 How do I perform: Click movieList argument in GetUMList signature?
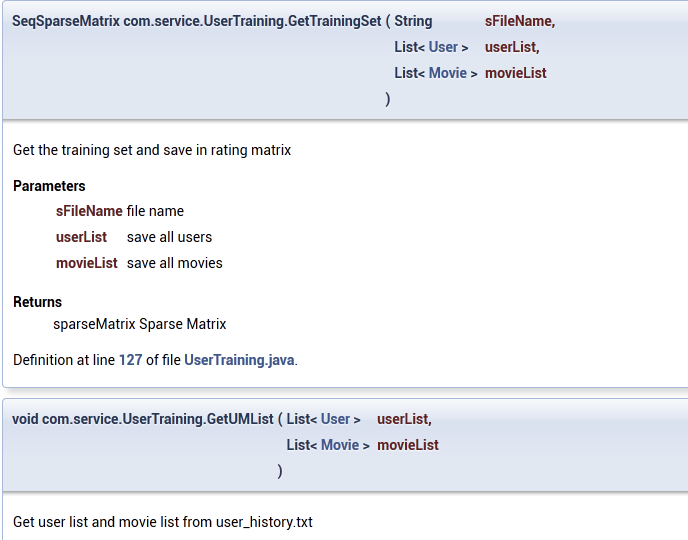click(407, 445)
